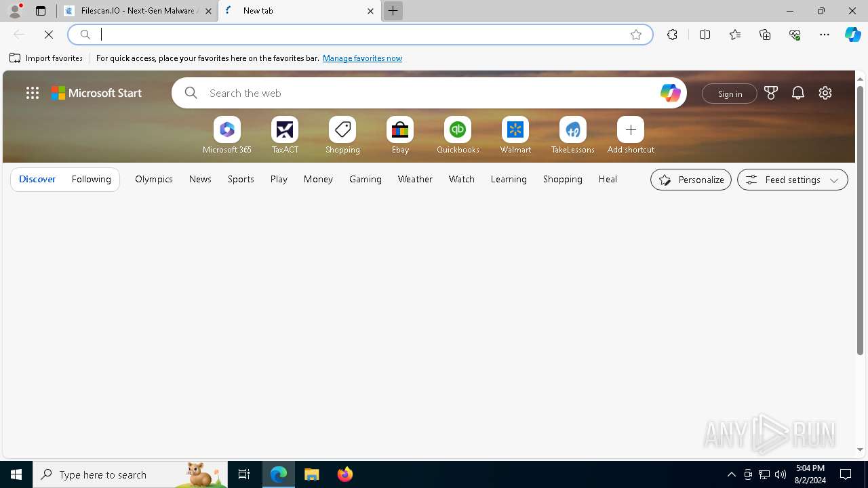Open the Extensions puzzle icon
868x488 pixels.
coord(672,35)
